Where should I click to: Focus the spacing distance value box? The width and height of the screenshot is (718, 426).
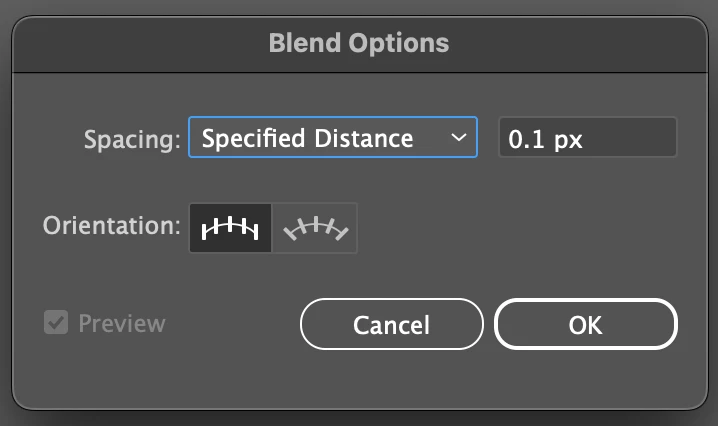[x=587, y=139]
